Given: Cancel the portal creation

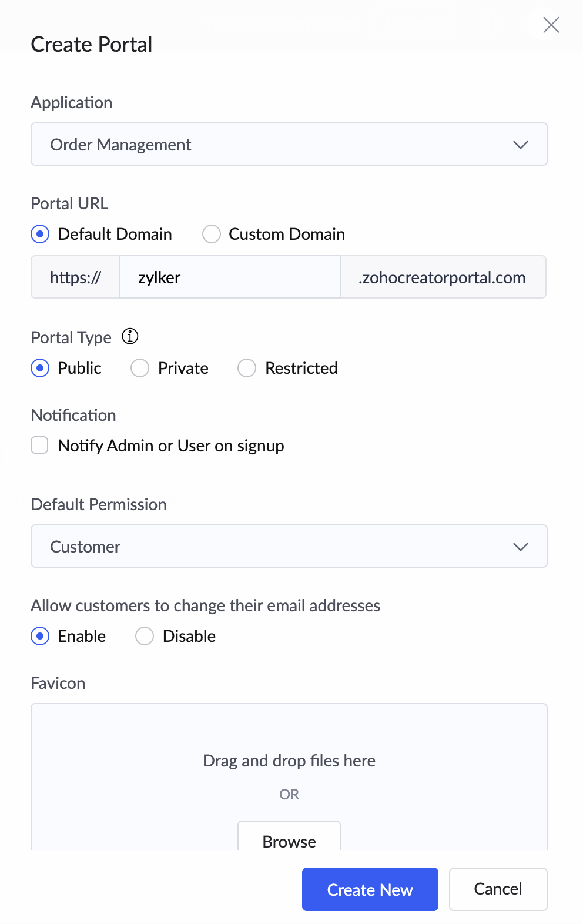Looking at the screenshot, I should [x=498, y=889].
